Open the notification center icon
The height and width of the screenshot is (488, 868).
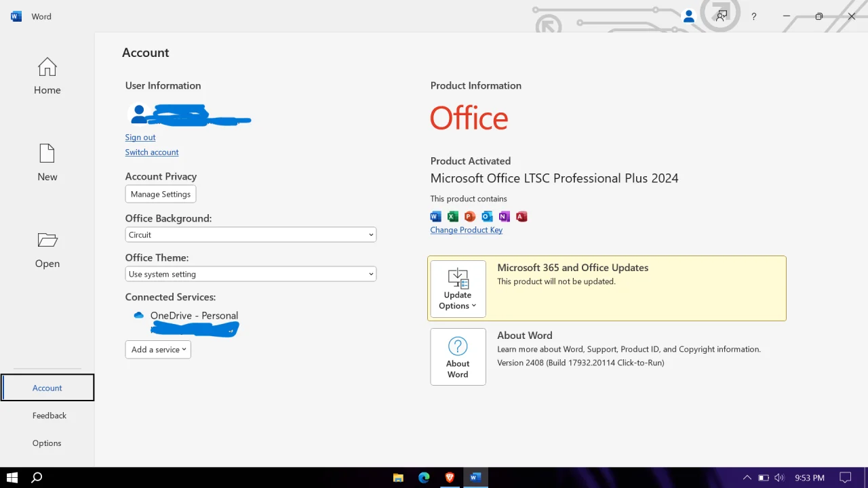tap(845, 478)
